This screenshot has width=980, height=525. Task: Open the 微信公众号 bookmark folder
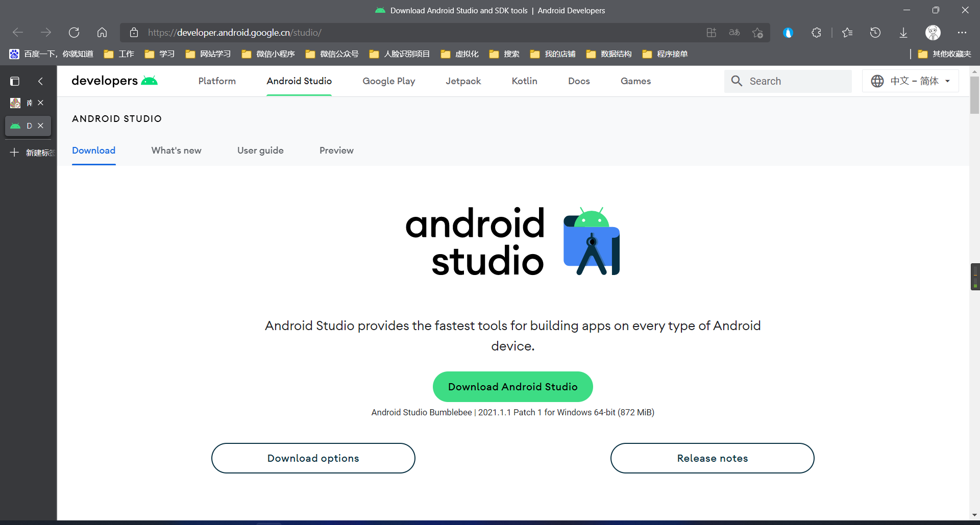pyautogui.click(x=332, y=54)
